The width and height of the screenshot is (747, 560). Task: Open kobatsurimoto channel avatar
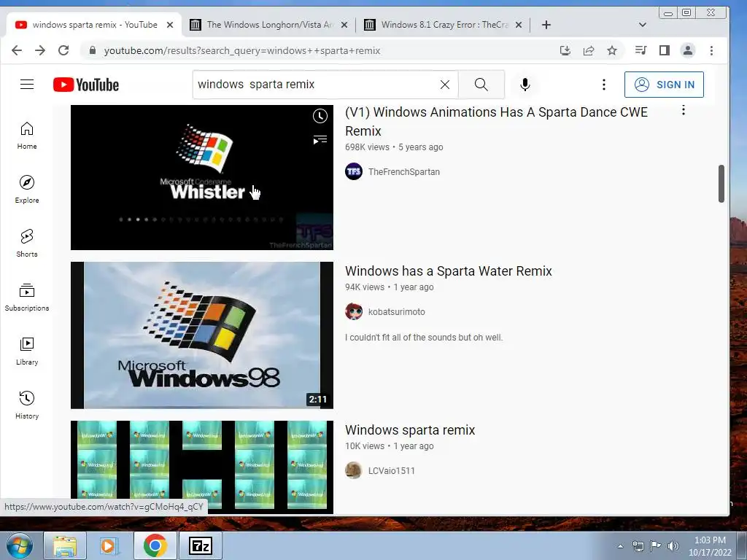[x=354, y=311]
